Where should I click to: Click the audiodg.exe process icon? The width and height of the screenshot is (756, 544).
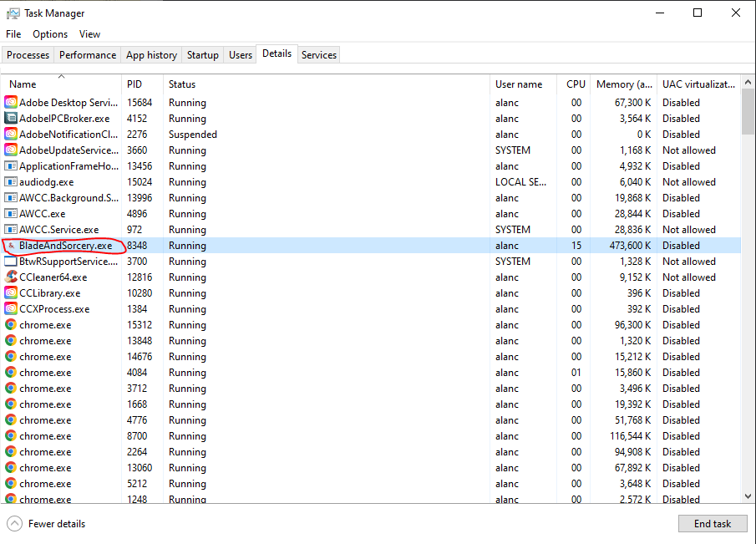point(11,182)
